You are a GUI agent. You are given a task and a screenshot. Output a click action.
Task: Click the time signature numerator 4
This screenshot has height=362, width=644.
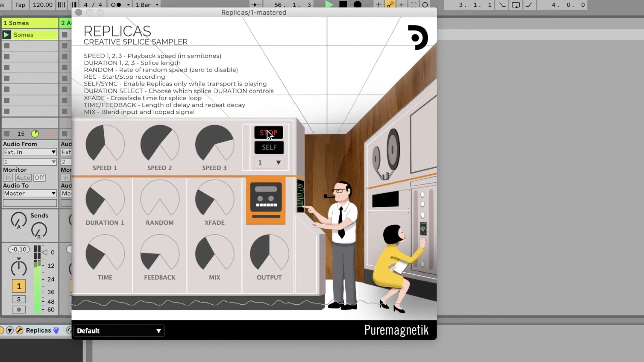coord(86,5)
